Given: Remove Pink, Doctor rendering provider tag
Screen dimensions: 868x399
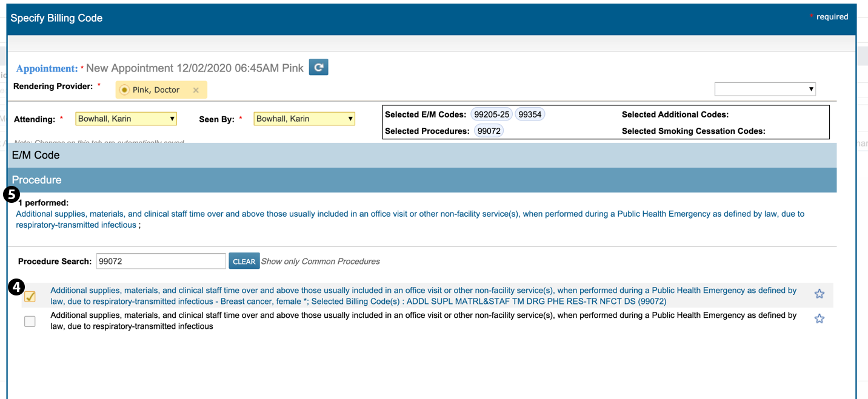Looking at the screenshot, I should (196, 90).
